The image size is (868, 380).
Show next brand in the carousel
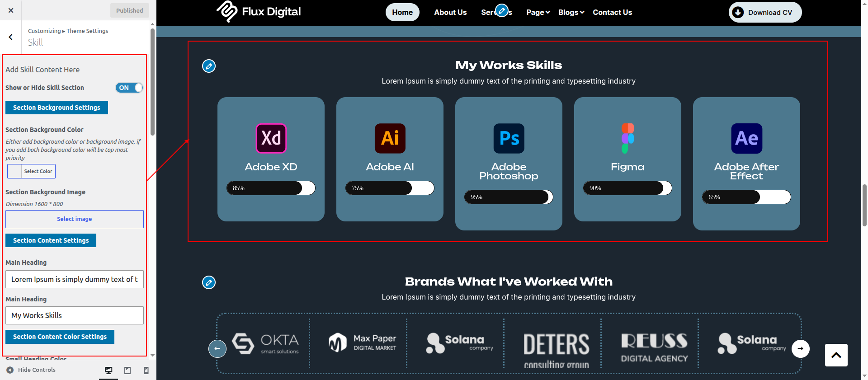pyautogui.click(x=801, y=348)
